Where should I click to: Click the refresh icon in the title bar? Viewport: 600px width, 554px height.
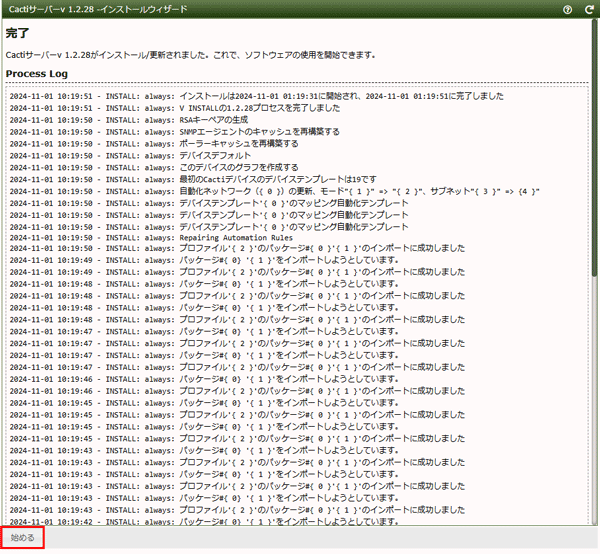click(x=589, y=9)
